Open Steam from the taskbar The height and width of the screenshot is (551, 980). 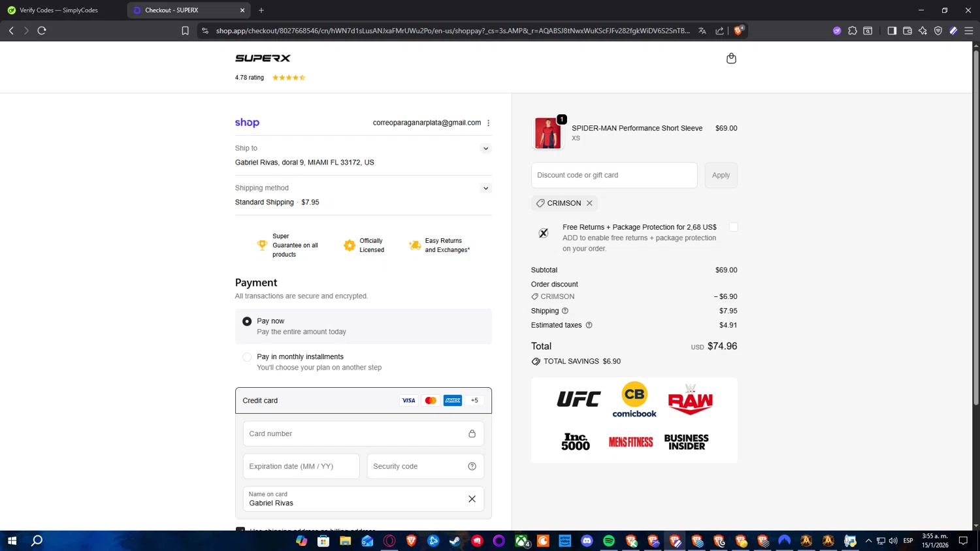pyautogui.click(x=455, y=541)
